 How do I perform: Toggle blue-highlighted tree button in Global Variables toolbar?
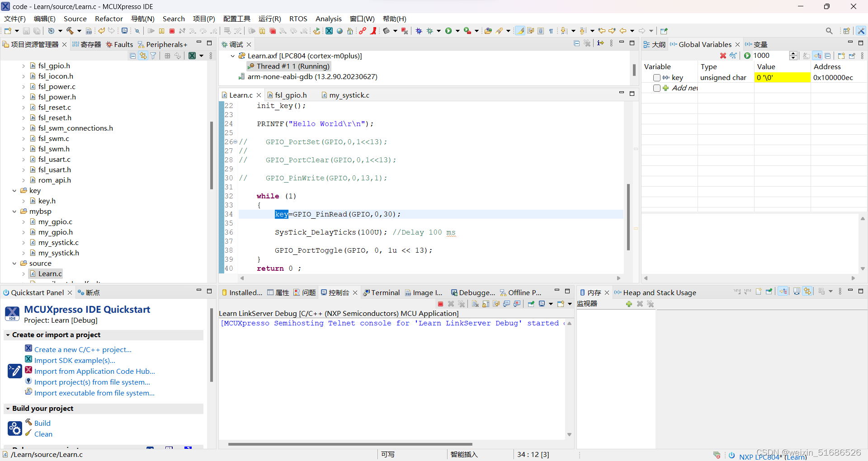[x=817, y=56]
